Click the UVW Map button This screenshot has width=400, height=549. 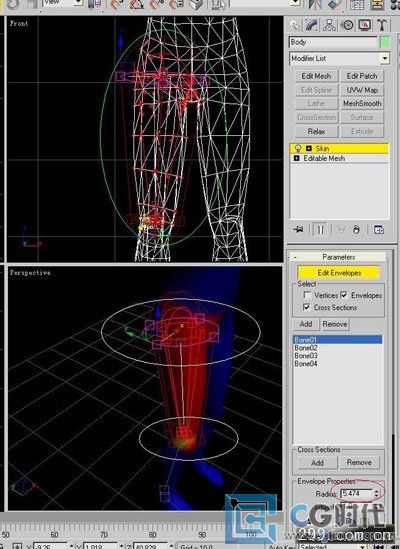pyautogui.click(x=362, y=90)
